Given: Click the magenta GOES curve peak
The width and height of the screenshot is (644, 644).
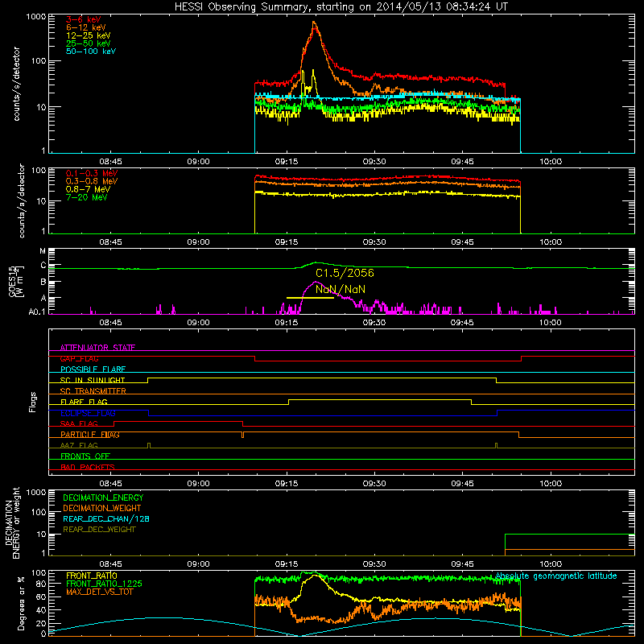Looking at the screenshot, I should [x=315, y=283].
